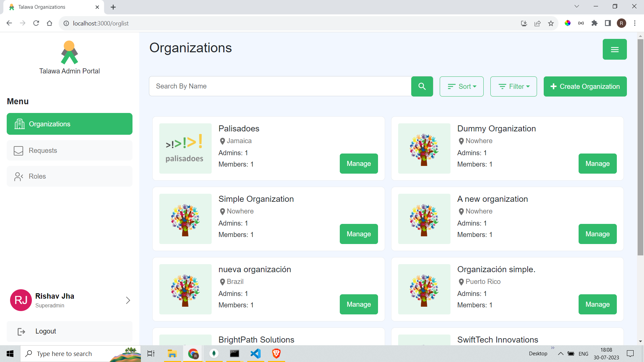Click the green search magnifier button

click(x=422, y=86)
